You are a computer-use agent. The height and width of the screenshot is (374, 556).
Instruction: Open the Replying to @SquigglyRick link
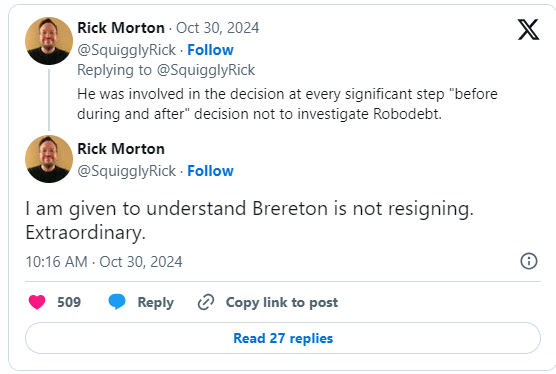point(166,70)
